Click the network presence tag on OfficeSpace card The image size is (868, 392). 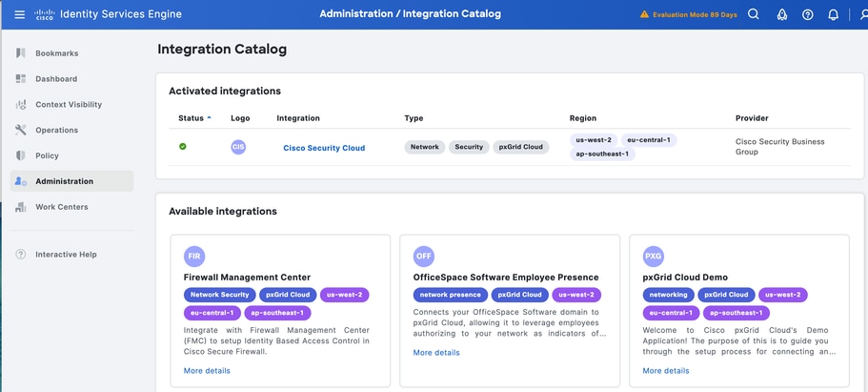click(x=450, y=295)
